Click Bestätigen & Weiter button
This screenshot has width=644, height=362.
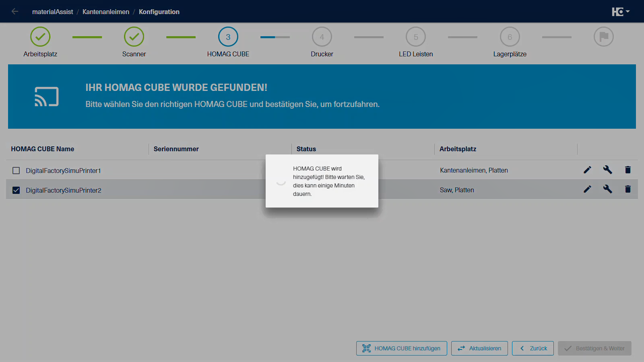click(594, 348)
